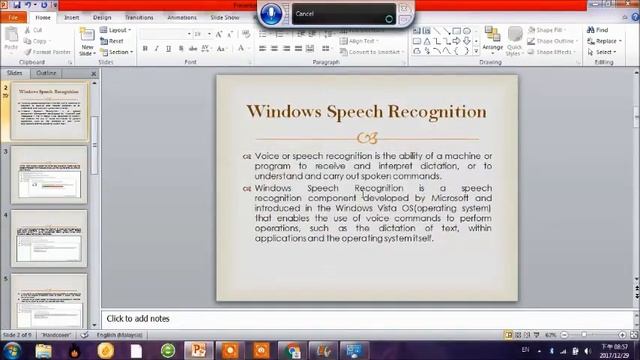Toggle Normal view button in status bar
The height and width of the screenshot is (360, 640).
click(509, 335)
